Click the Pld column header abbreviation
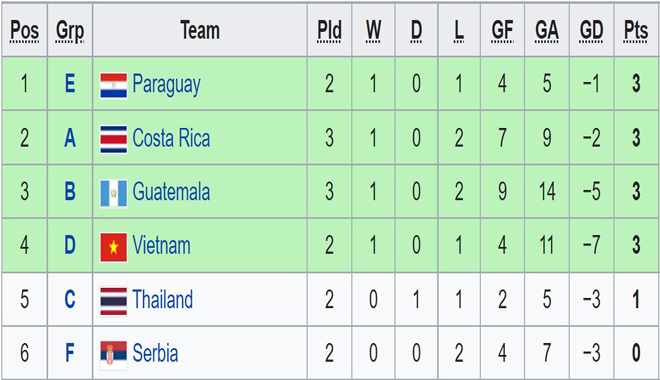Viewport: 660px width, 380px height. [329, 31]
